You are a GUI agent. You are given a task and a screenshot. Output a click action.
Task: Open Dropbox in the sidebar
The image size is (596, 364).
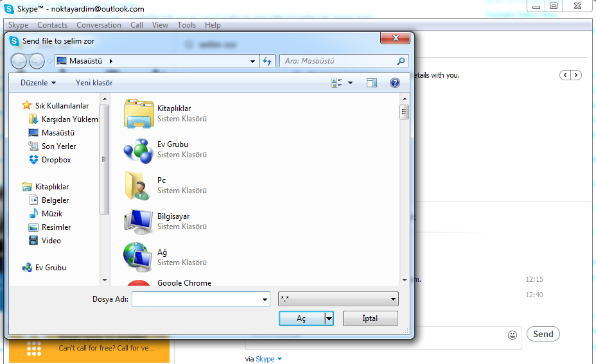tap(50, 160)
